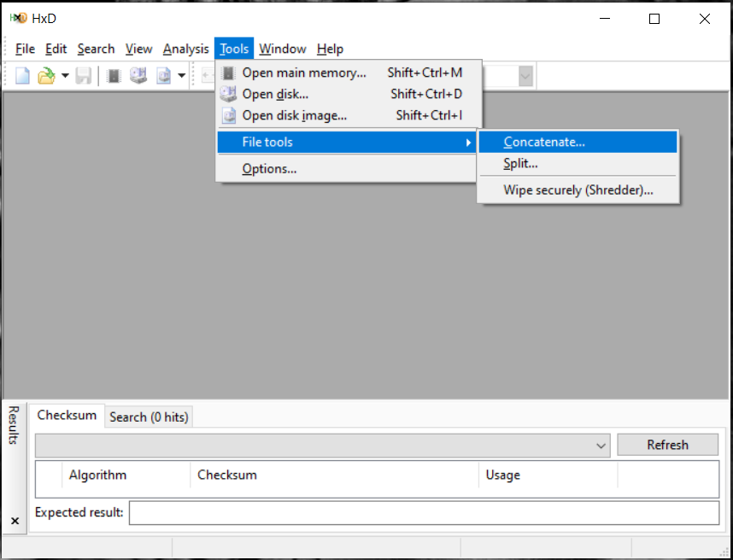Viewport: 733px width, 560px height.
Task: Minimize the HxD window
Action: click(x=605, y=19)
